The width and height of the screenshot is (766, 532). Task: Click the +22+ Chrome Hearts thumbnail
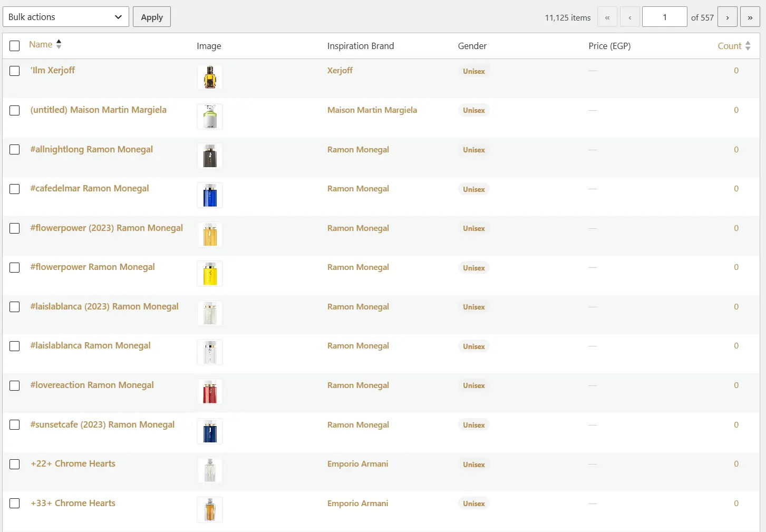tap(210, 470)
